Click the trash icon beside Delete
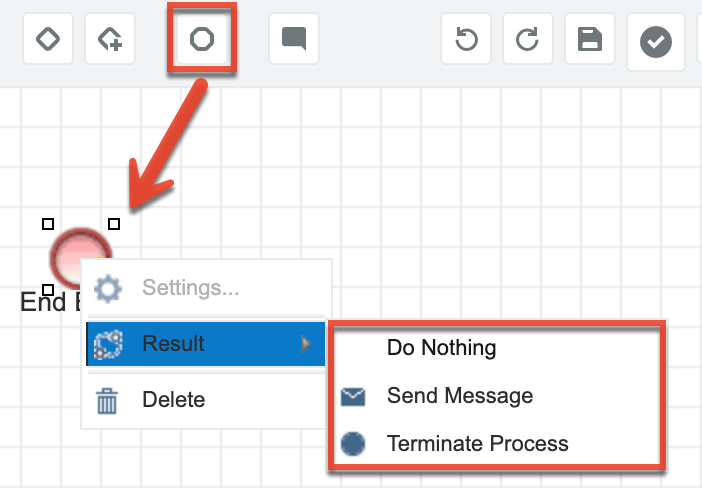 pyautogui.click(x=107, y=400)
